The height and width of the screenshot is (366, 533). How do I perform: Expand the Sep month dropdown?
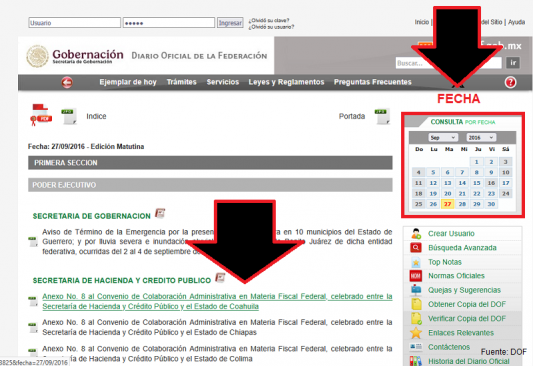pos(443,138)
